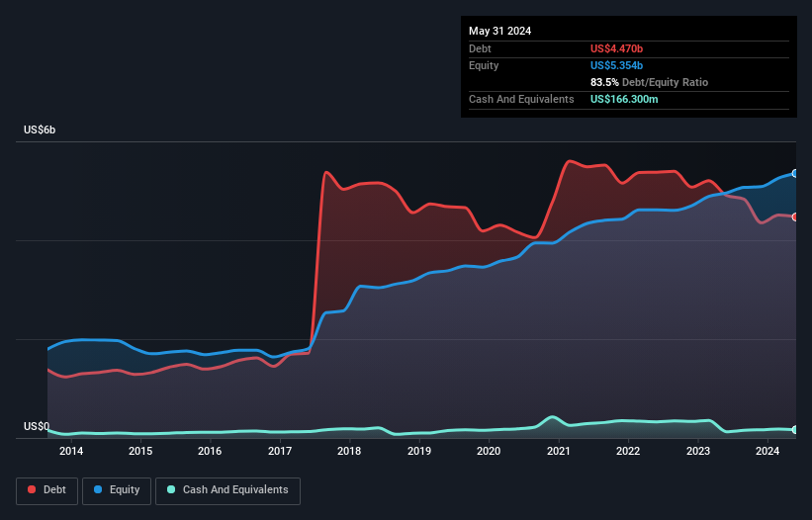Viewport: 812px width, 520px height.
Task: Select the 2024 x-axis label
Action: (767, 451)
